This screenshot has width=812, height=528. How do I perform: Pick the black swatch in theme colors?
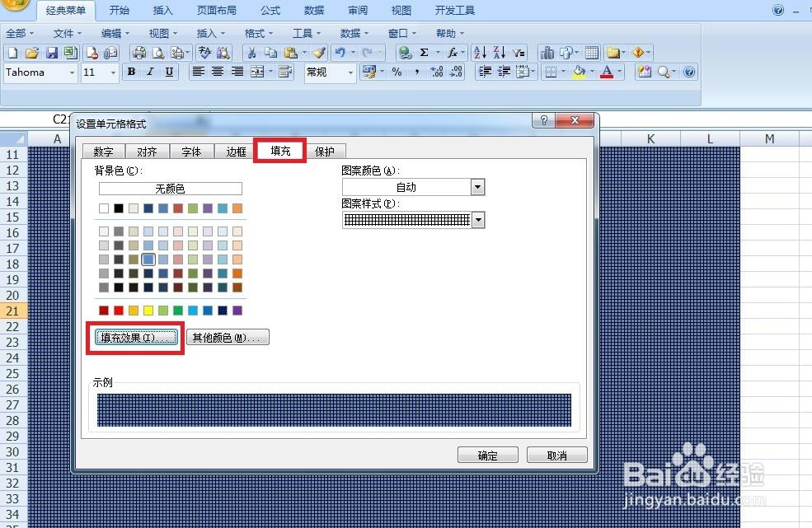point(119,208)
